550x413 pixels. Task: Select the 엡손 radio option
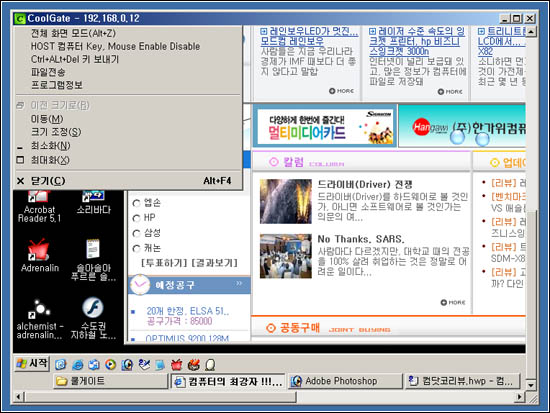click(136, 203)
